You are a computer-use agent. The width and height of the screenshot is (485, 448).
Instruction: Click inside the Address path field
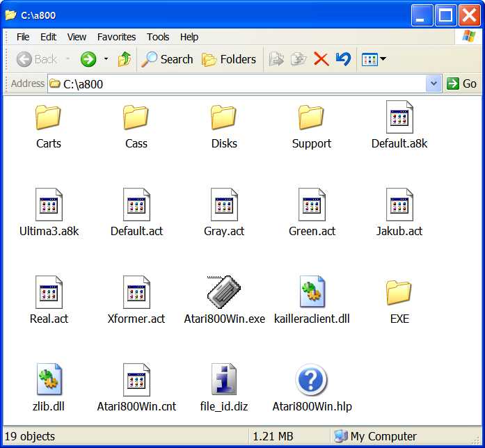click(237, 83)
